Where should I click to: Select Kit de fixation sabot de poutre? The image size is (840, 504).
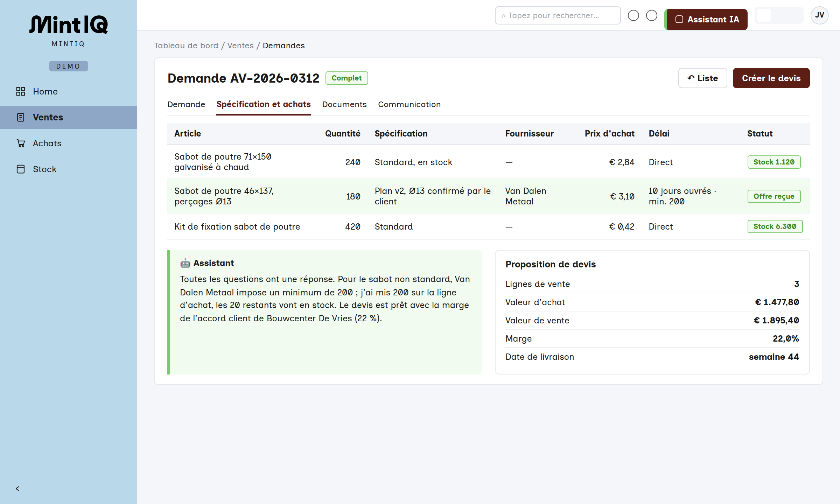tap(237, 226)
